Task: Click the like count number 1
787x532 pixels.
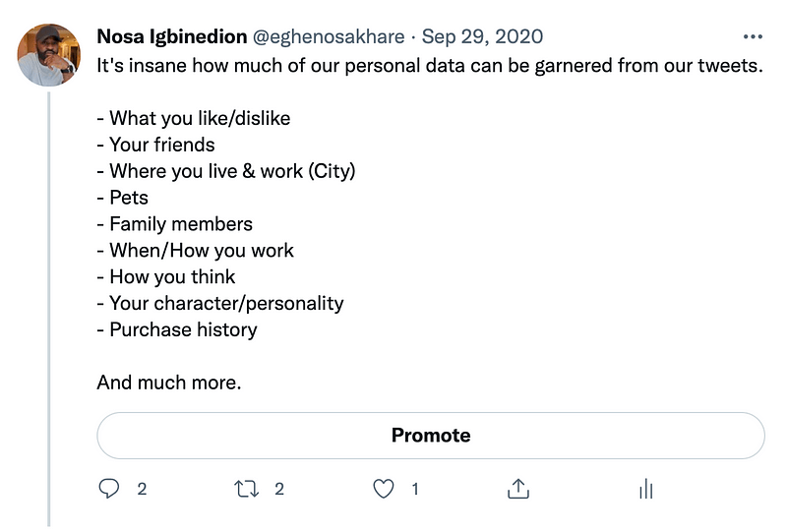Action: (x=415, y=488)
